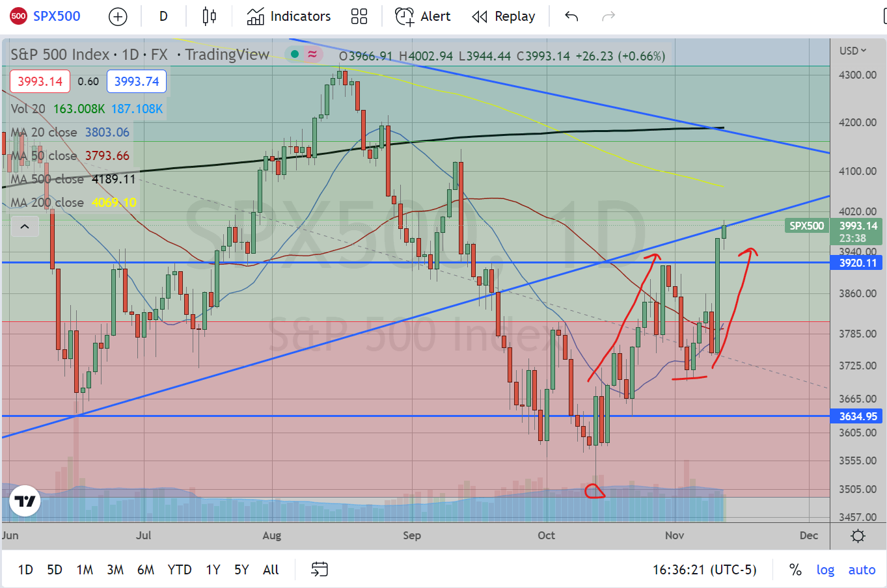
Task: Open the Indicators panel
Action: 289,17
